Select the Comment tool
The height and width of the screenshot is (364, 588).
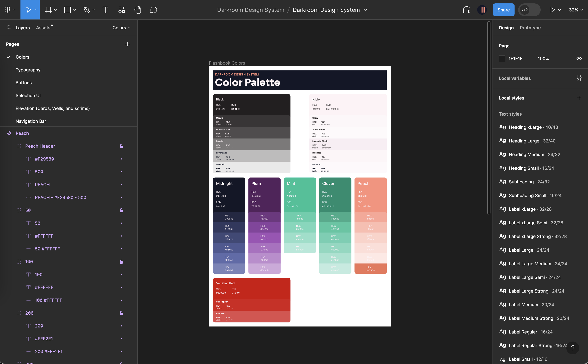click(153, 10)
